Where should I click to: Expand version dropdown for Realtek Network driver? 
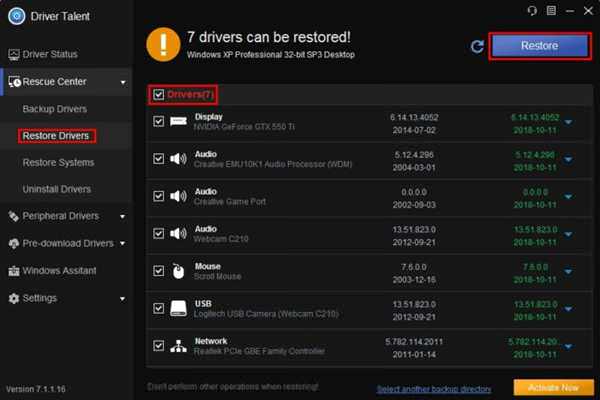click(x=568, y=346)
